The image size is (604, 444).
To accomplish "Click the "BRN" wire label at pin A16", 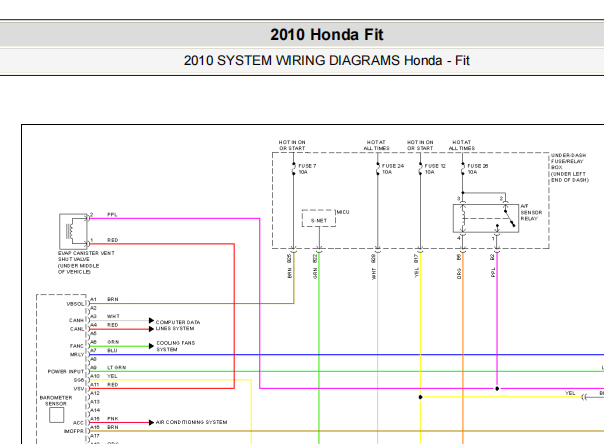I will point(113,427).
